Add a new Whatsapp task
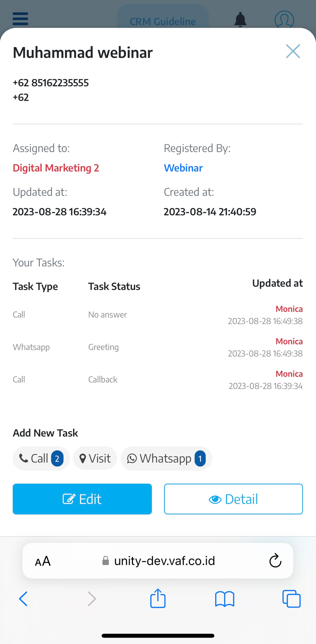316x644 pixels. (166, 458)
